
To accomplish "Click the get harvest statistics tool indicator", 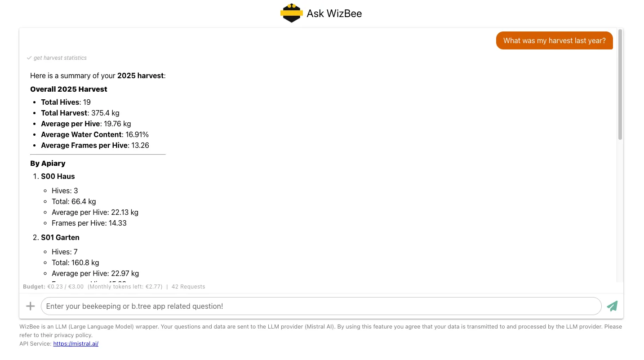I will pyautogui.click(x=61, y=58).
